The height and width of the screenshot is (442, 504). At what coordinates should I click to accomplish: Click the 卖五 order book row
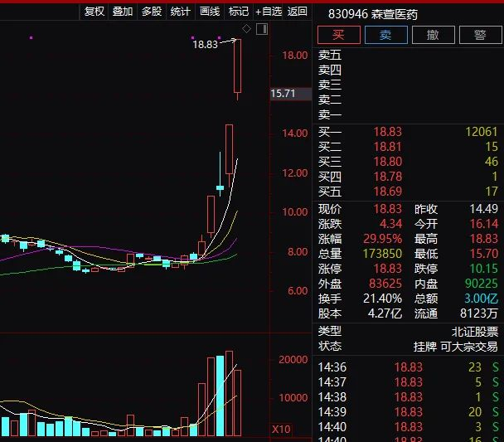click(x=408, y=55)
